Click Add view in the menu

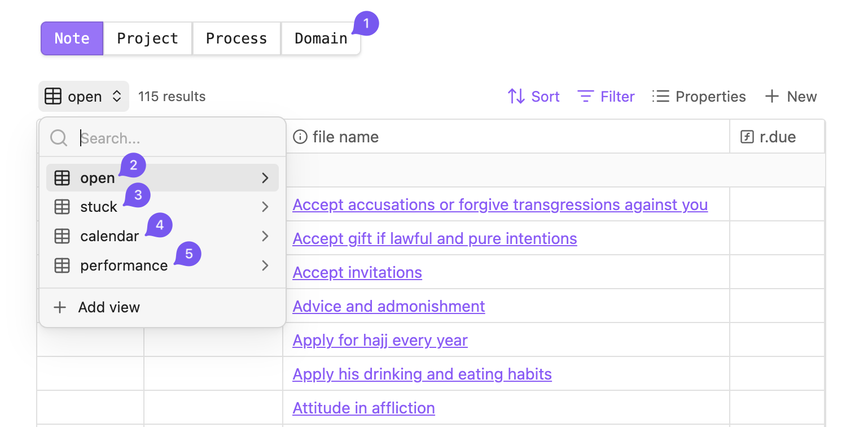point(108,307)
